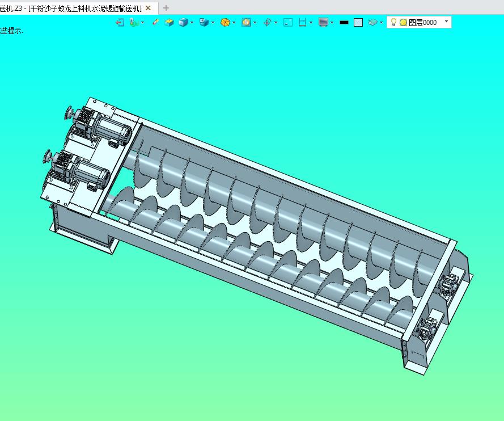Click the red crosshair target icon
504x421 pixels.
pos(267,22)
